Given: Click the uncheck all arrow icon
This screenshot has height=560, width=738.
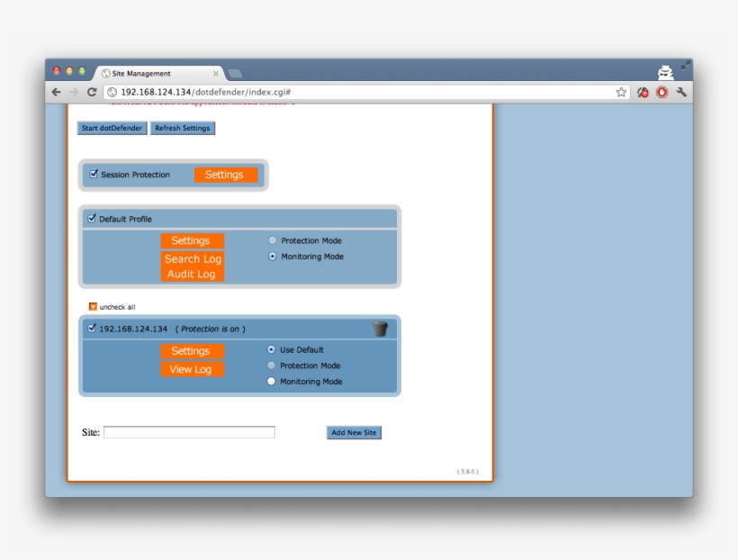Looking at the screenshot, I should [93, 307].
